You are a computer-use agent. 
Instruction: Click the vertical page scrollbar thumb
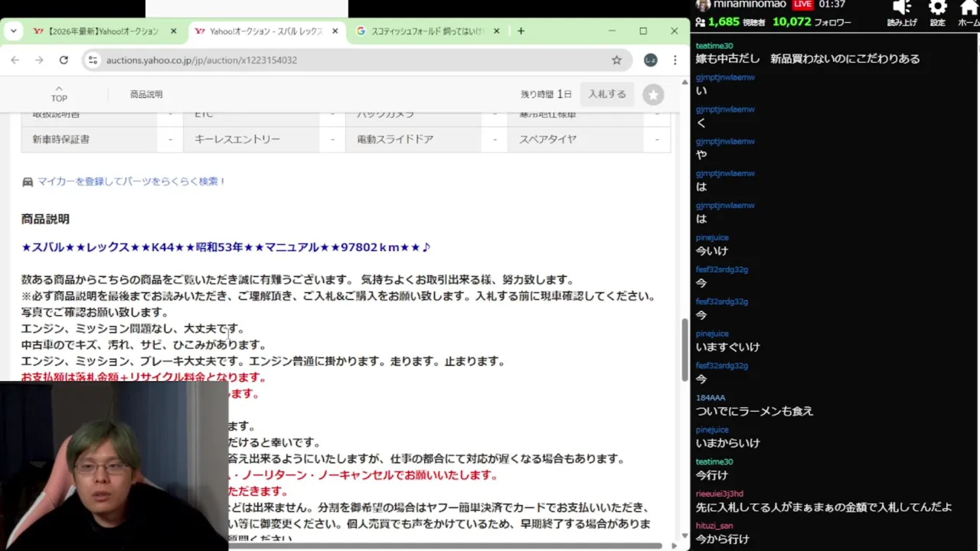(x=684, y=350)
